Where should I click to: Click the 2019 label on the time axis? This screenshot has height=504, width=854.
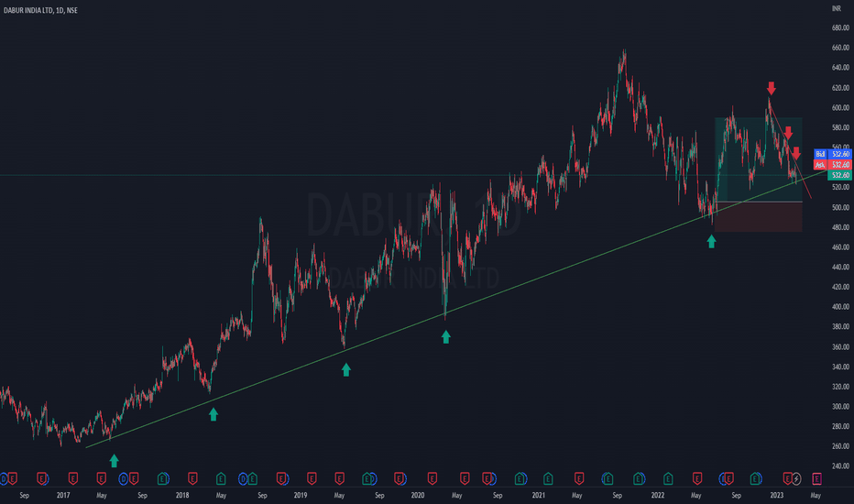tap(301, 495)
